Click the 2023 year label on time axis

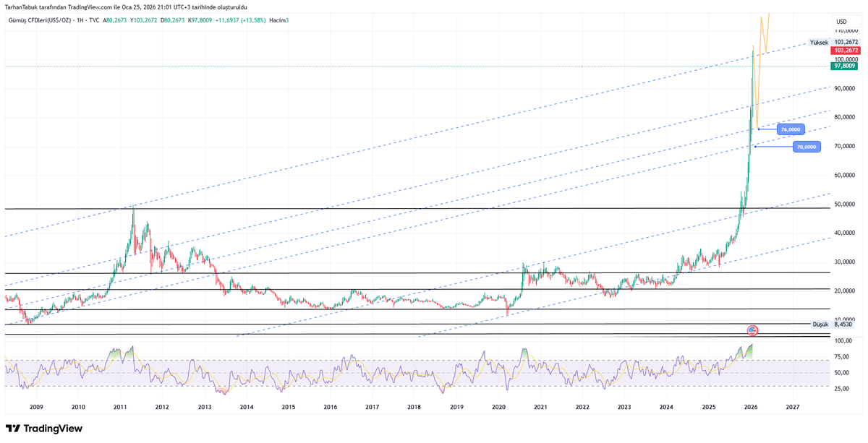pos(624,407)
